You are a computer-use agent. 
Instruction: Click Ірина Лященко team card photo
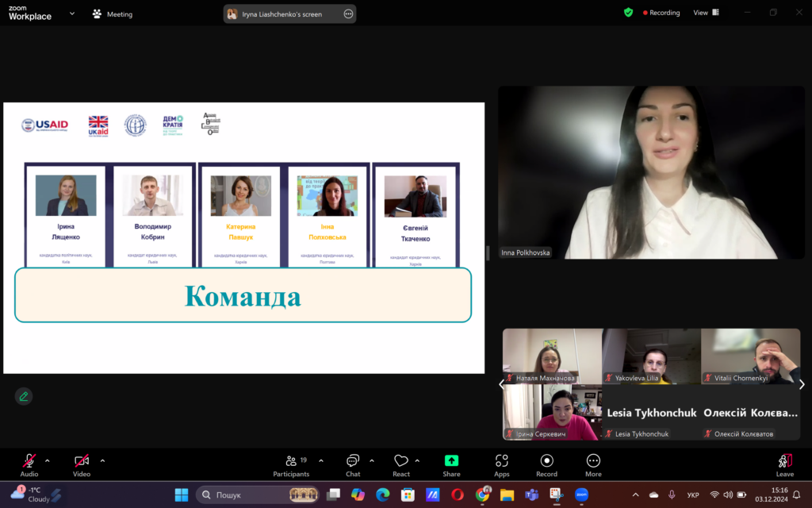(66, 195)
